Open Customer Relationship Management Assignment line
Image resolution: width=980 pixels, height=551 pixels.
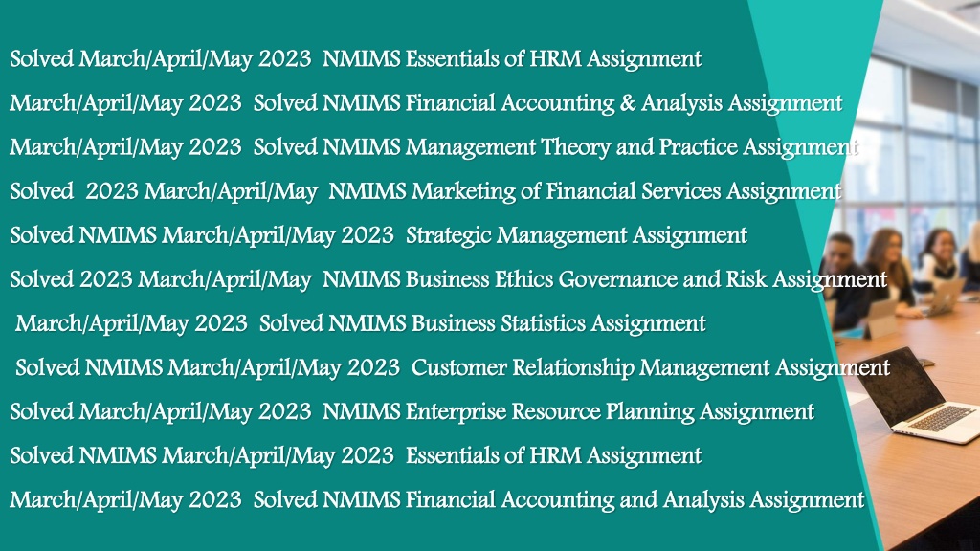click(x=651, y=367)
